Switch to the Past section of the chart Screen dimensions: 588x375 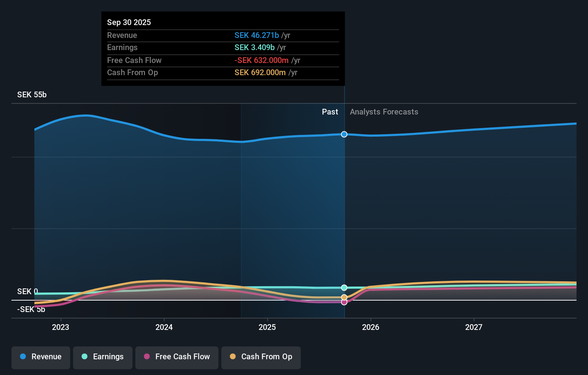tap(330, 112)
